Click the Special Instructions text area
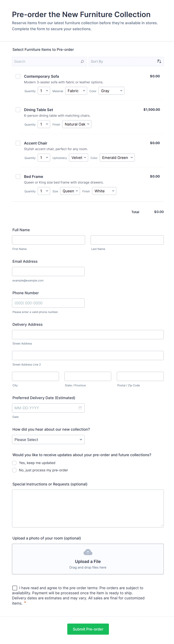The width and height of the screenshot is (174, 644). pyautogui.click(x=88, y=509)
